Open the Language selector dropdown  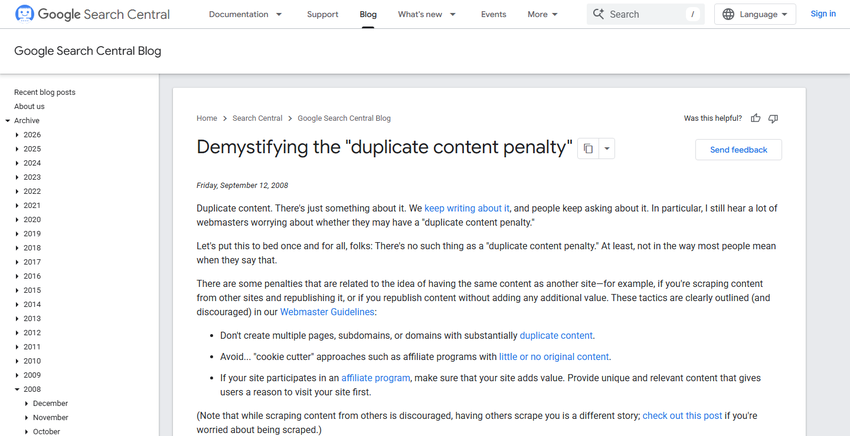click(x=755, y=14)
